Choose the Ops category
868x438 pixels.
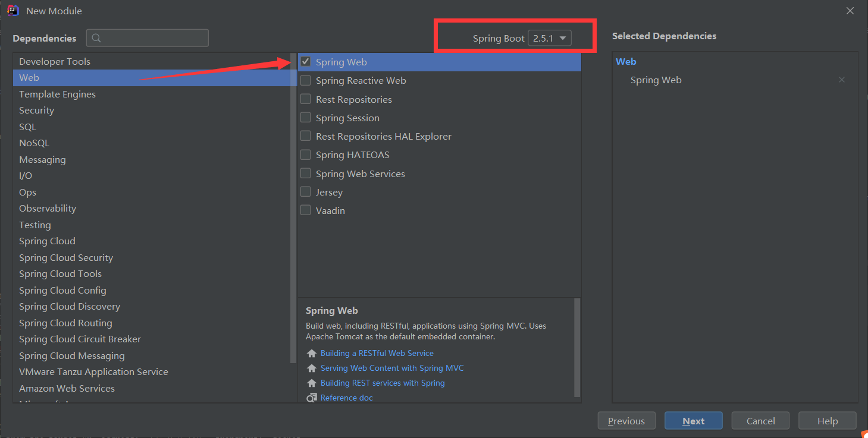click(x=151, y=193)
